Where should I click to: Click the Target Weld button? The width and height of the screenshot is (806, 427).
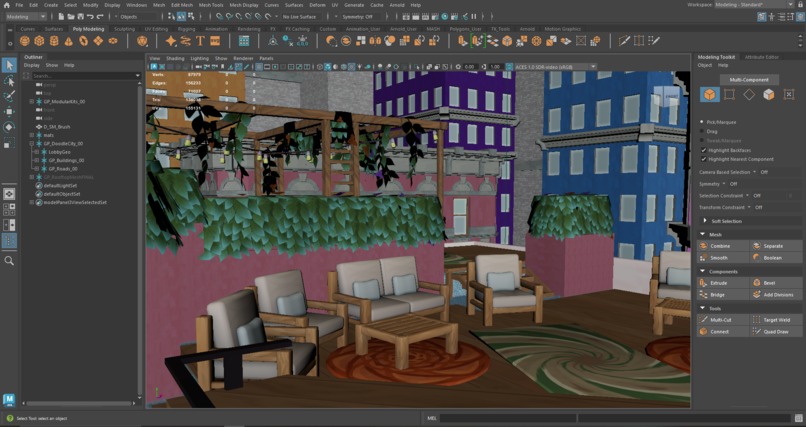(776, 320)
